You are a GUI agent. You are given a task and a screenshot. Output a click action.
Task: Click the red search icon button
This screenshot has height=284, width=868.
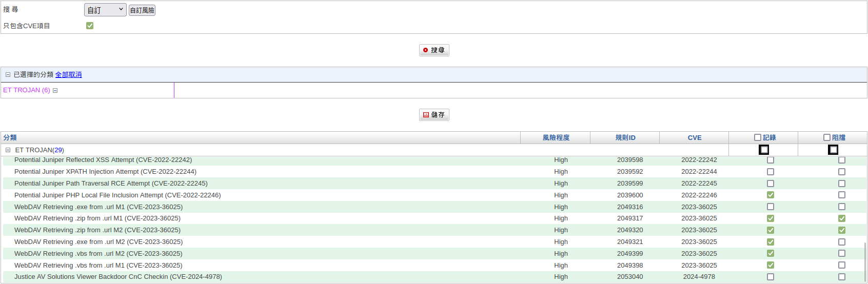[x=434, y=50]
